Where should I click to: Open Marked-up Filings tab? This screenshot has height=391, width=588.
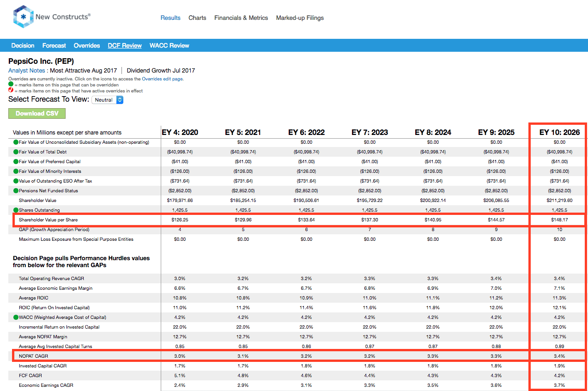point(300,18)
